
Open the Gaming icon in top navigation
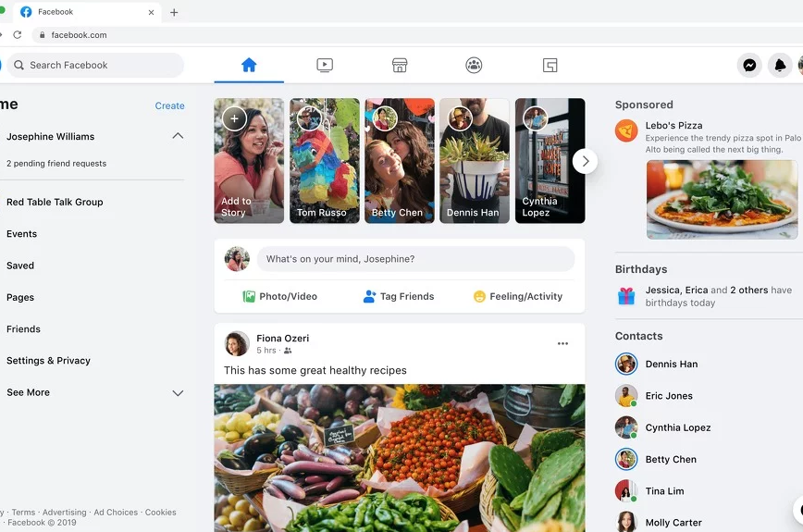(550, 65)
